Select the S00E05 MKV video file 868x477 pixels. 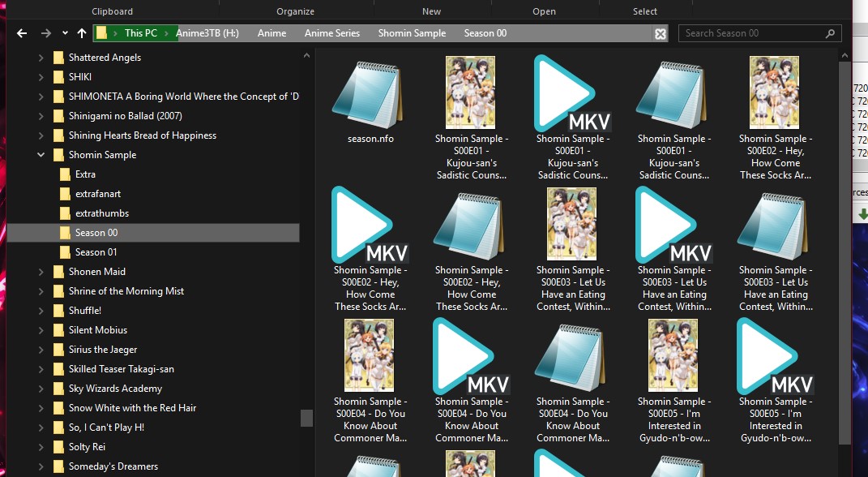(x=775, y=355)
